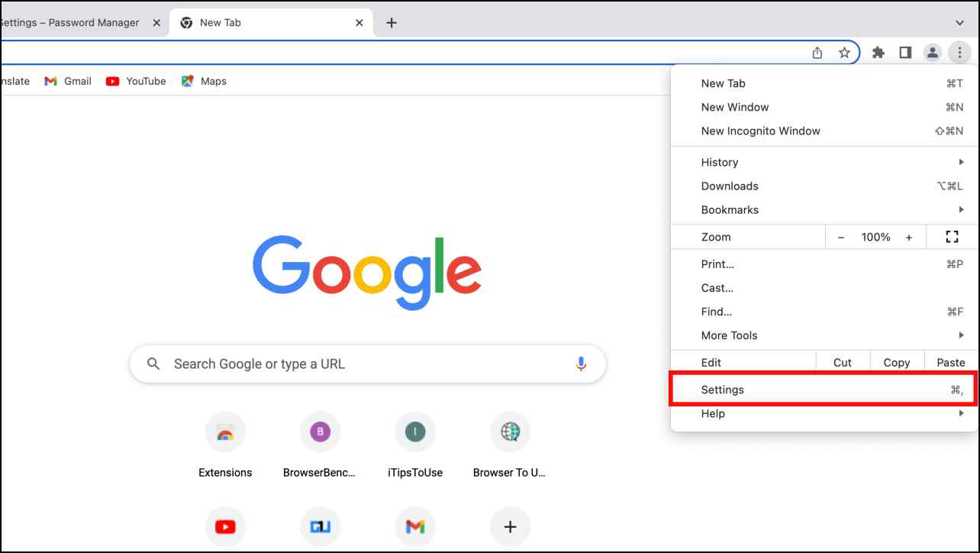Click Paste in the Edit row
This screenshot has height=553, width=980.
click(x=951, y=362)
